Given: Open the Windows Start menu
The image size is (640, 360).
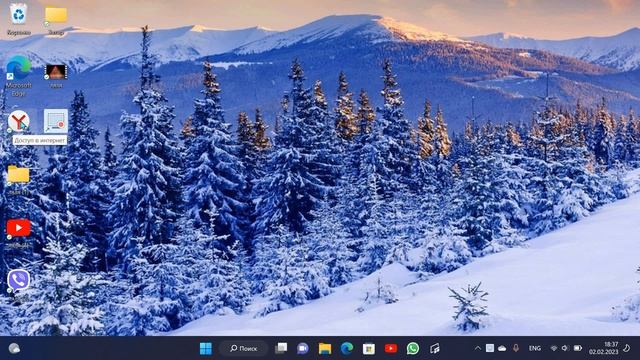Looking at the screenshot, I should [206, 348].
